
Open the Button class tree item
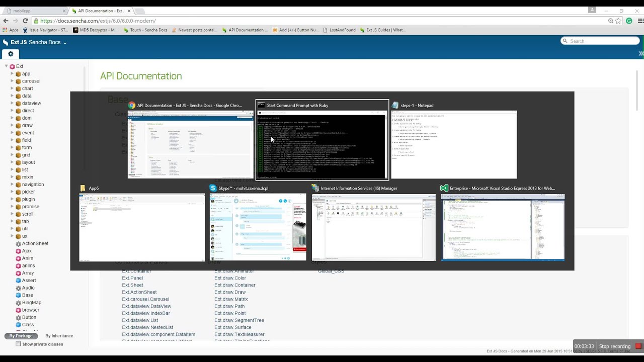tap(29, 317)
